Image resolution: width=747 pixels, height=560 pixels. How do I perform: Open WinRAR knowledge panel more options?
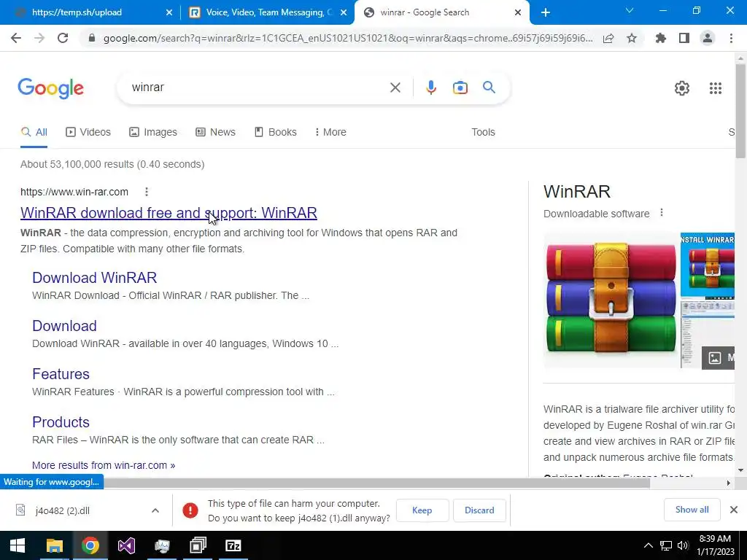click(661, 213)
